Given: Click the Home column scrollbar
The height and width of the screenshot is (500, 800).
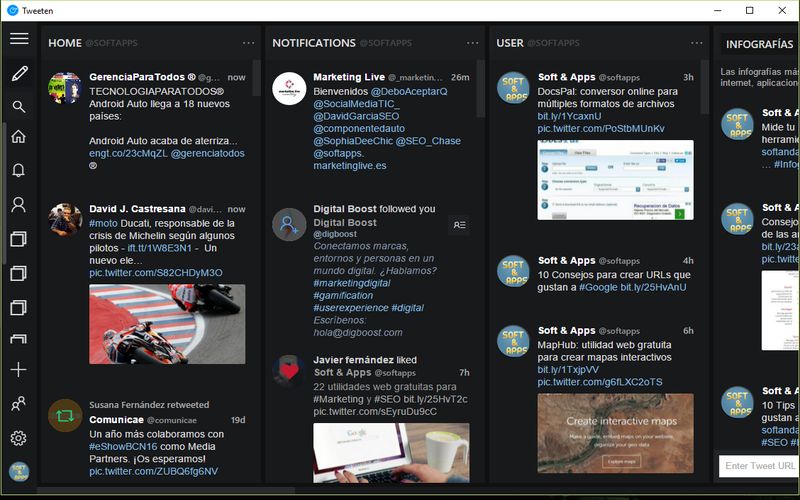Looking at the screenshot, I should (257, 78).
